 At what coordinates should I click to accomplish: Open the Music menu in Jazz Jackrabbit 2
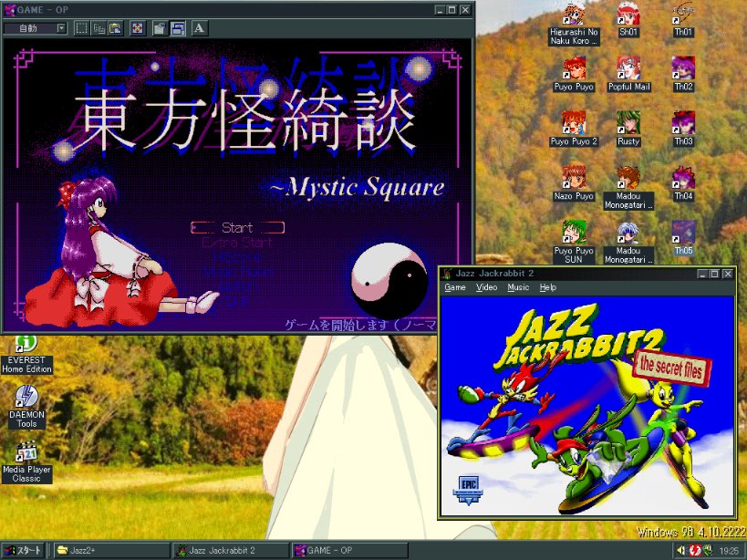tap(518, 287)
